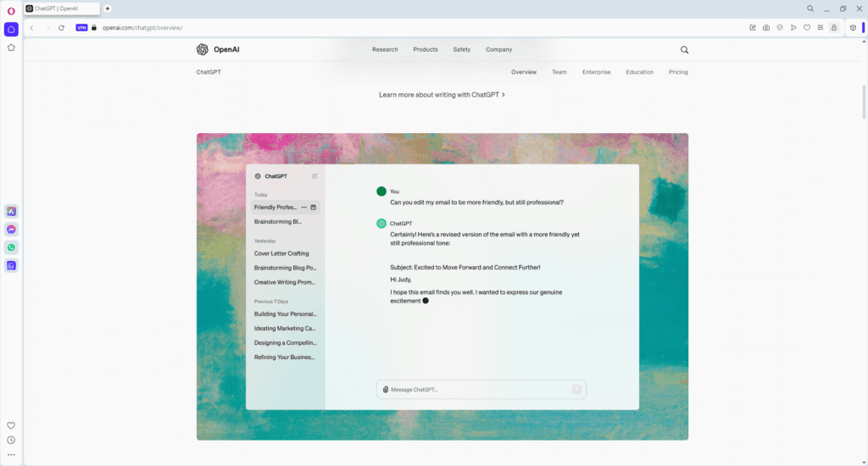Open the Research menu
Screen dimensions: 868x466
(x=385, y=49)
